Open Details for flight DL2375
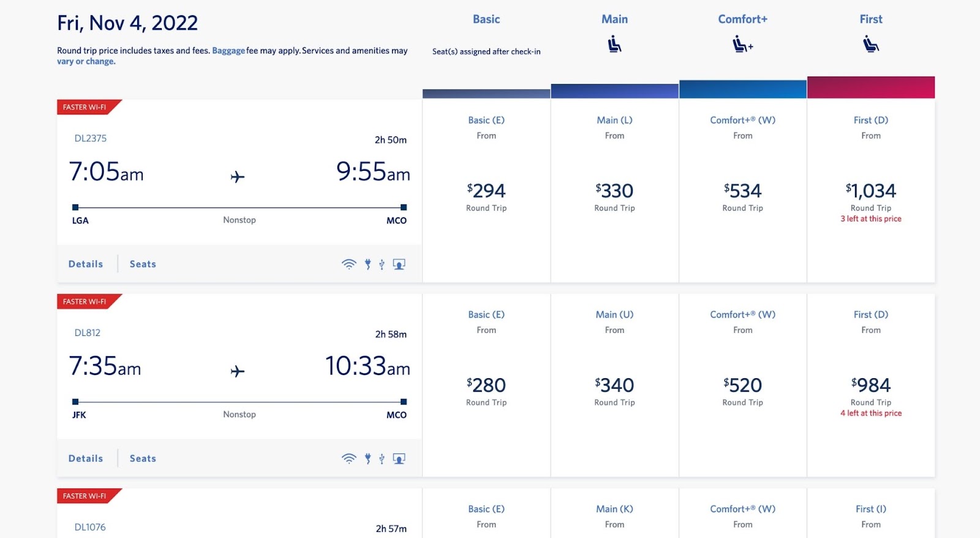This screenshot has height=538, width=980. 86,264
